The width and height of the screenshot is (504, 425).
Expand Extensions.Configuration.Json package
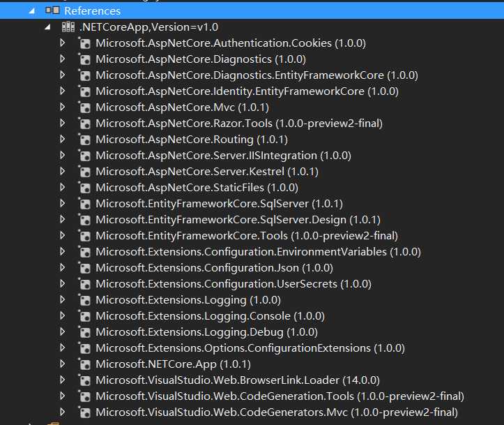pyautogui.click(x=63, y=268)
